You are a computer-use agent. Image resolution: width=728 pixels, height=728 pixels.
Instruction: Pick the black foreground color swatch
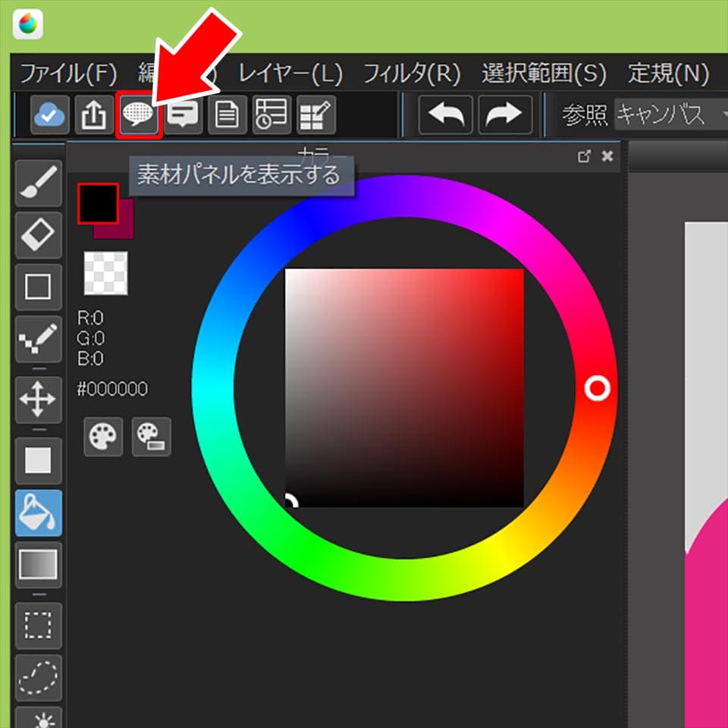(x=98, y=203)
